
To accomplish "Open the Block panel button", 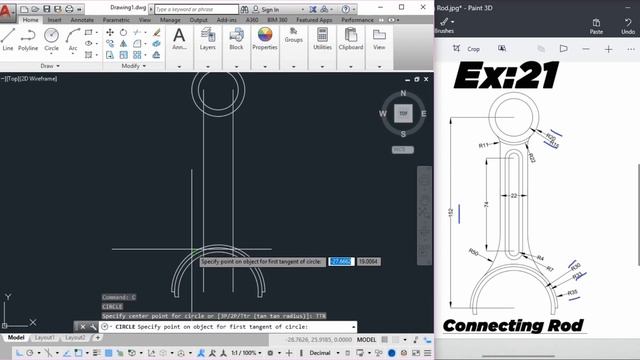I will [236, 39].
